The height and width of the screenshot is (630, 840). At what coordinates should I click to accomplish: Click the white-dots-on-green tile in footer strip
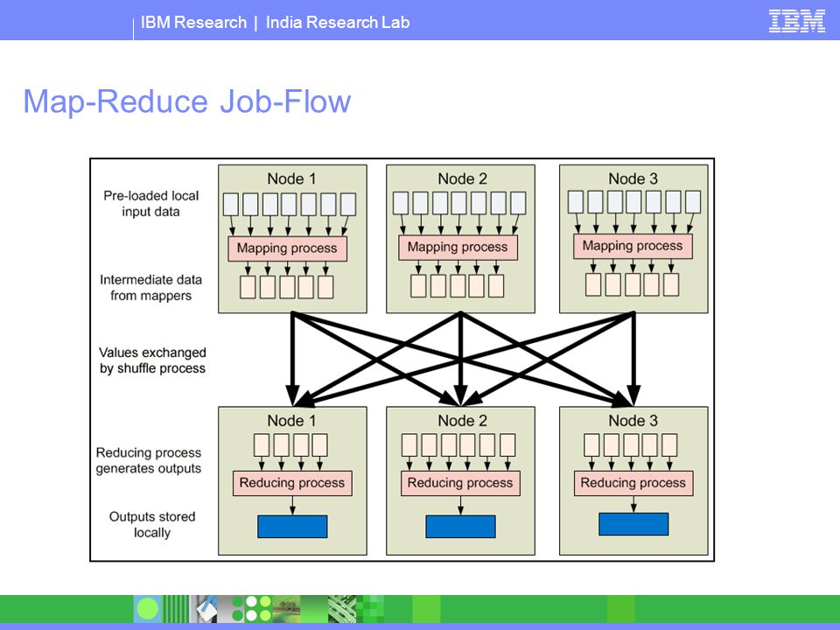click(x=259, y=609)
